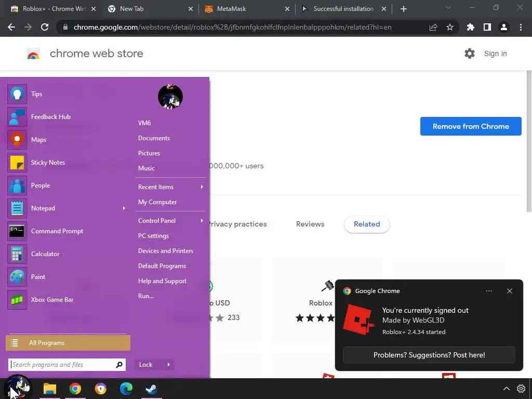Image resolution: width=532 pixels, height=399 pixels.
Task: Open Notepad from start menu
Action: click(x=17, y=208)
